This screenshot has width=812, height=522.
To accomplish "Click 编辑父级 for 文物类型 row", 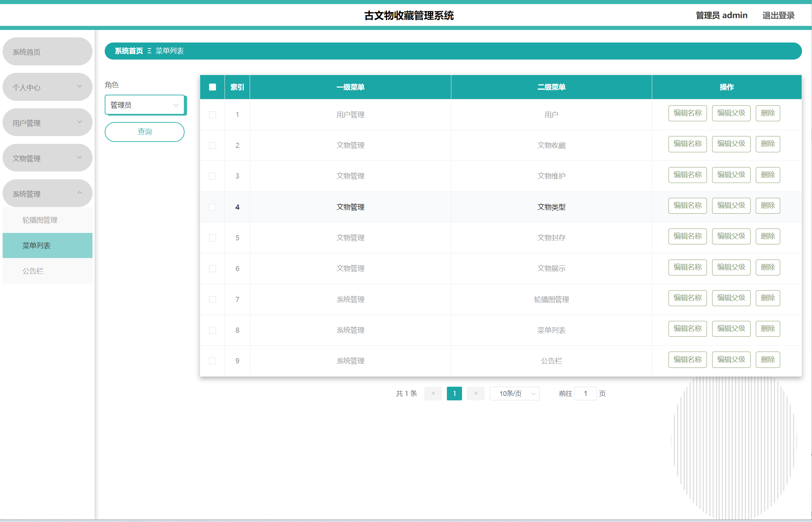I will 731,206.
